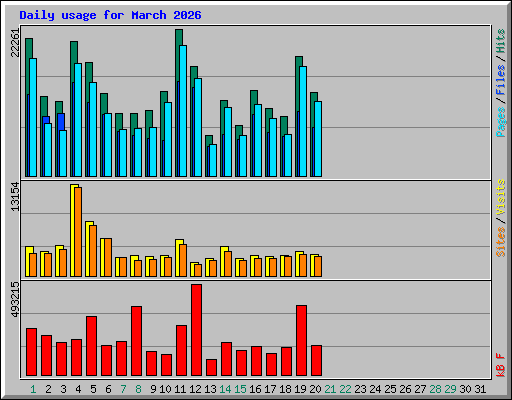Select day 26 on the date axis

click(405, 389)
